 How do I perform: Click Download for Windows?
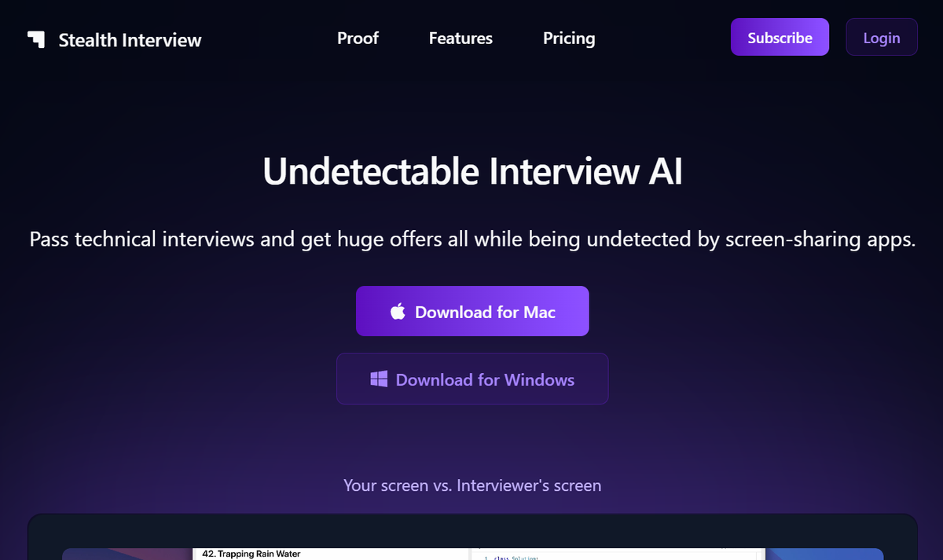click(472, 379)
